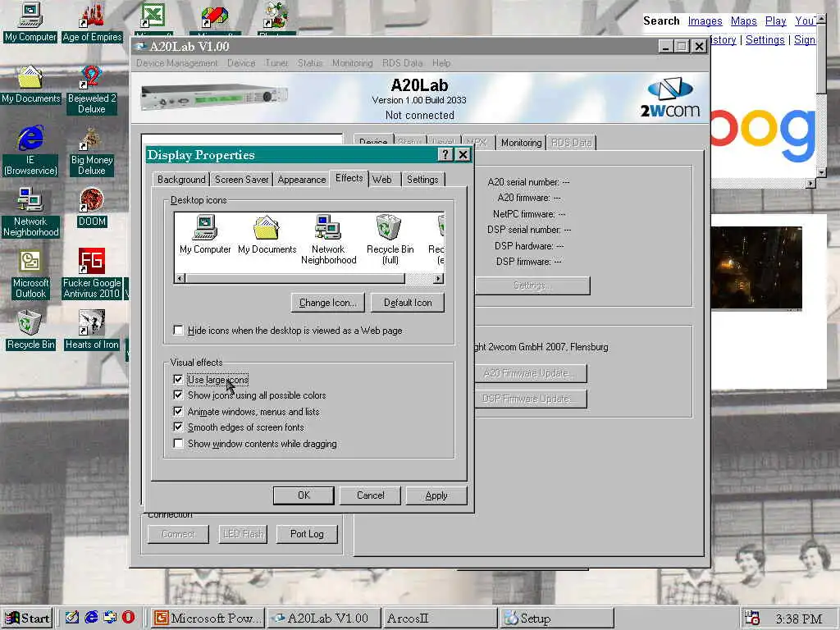840x630 pixels.
Task: Select My Documents icon in Desktop icons list
Action: (267, 235)
